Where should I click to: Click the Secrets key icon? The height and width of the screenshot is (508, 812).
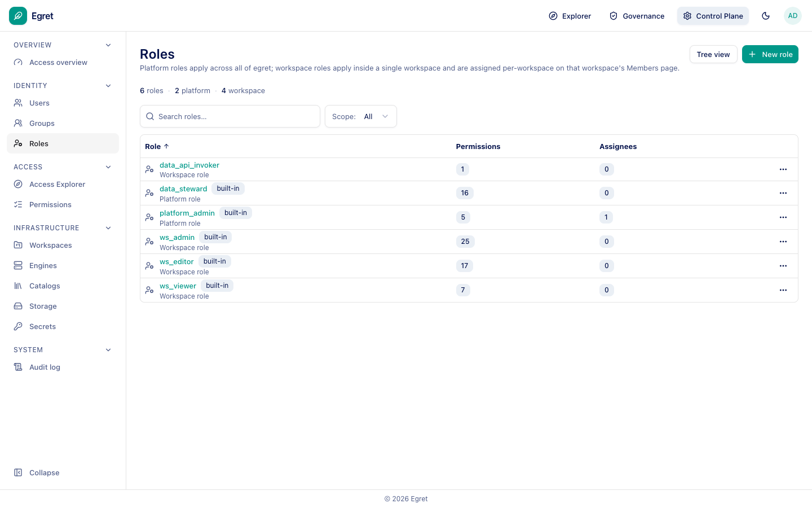point(18,327)
